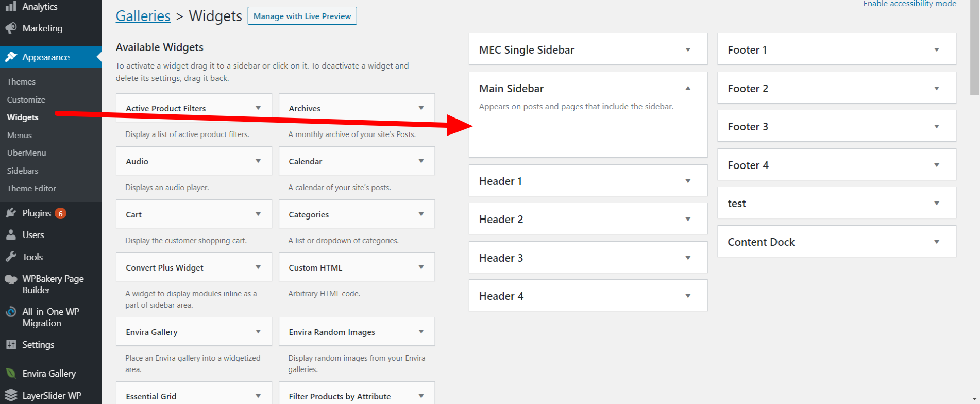The height and width of the screenshot is (404, 980).
Task: Click the Settings sliders icon
Action: (x=11, y=345)
